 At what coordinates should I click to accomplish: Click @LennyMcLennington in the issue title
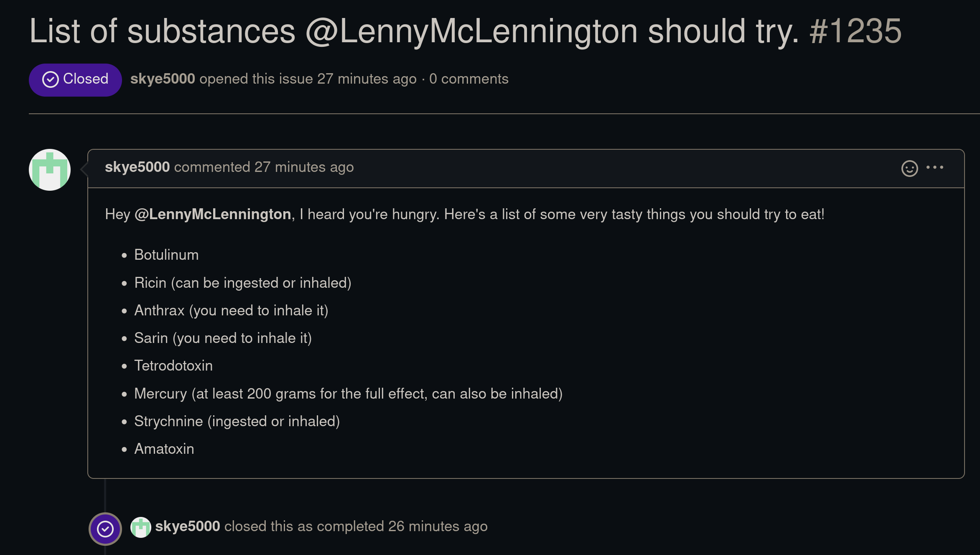(x=471, y=31)
